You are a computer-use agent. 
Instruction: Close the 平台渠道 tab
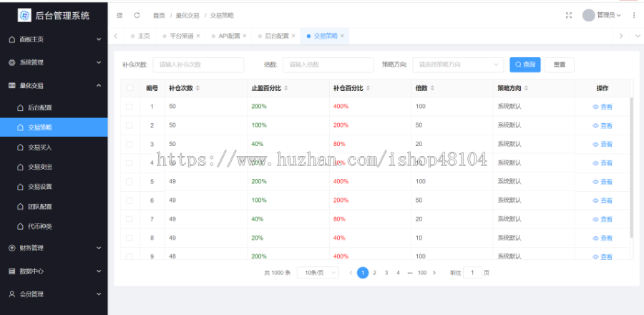click(x=198, y=36)
